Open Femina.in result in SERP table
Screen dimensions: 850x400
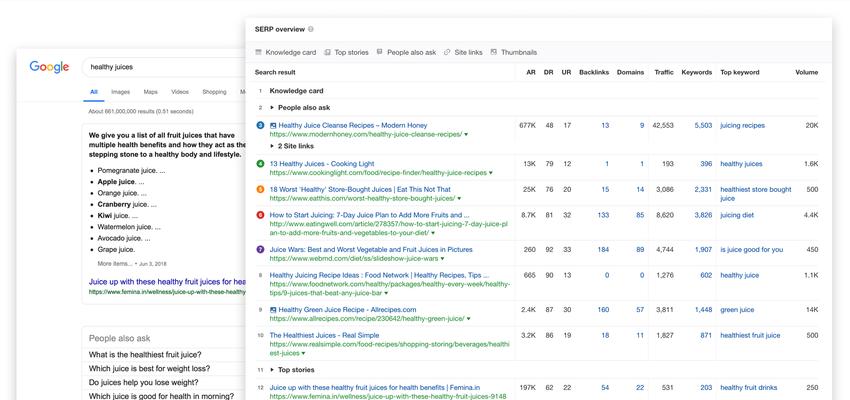375,388
